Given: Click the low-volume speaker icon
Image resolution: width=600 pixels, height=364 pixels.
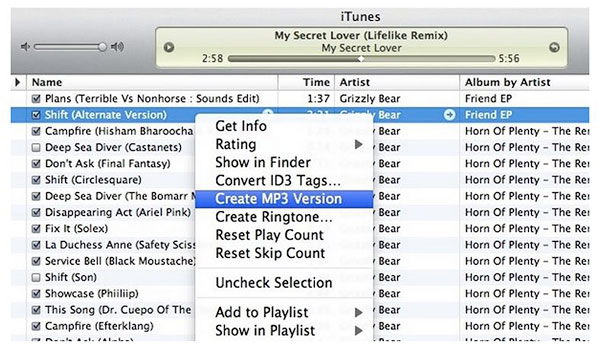Looking at the screenshot, I should click(x=25, y=47).
